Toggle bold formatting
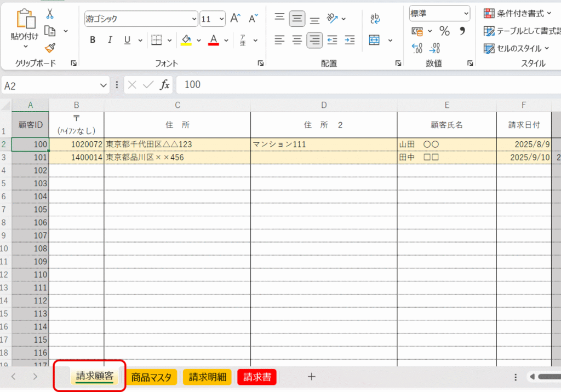561x392 pixels. click(x=93, y=40)
